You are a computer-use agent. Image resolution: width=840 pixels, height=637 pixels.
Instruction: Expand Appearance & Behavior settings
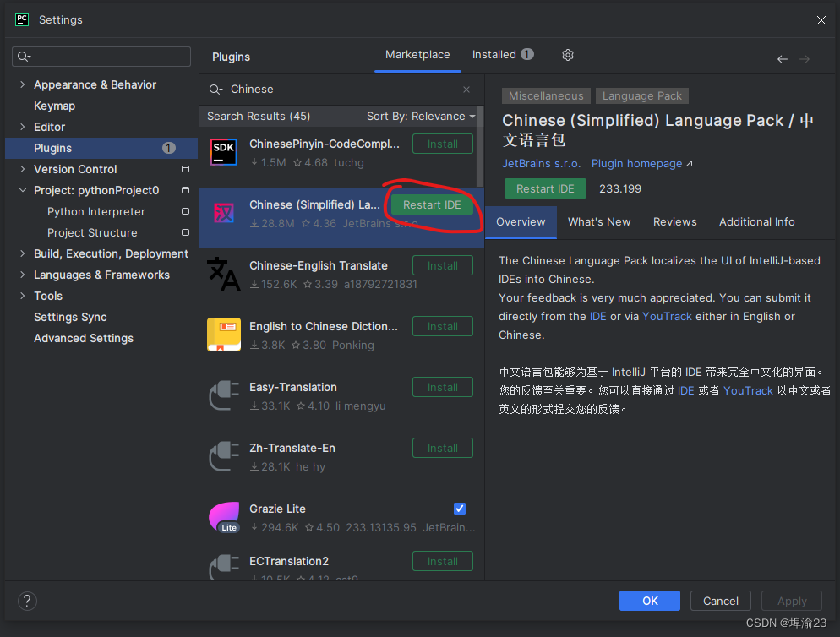[x=23, y=84]
